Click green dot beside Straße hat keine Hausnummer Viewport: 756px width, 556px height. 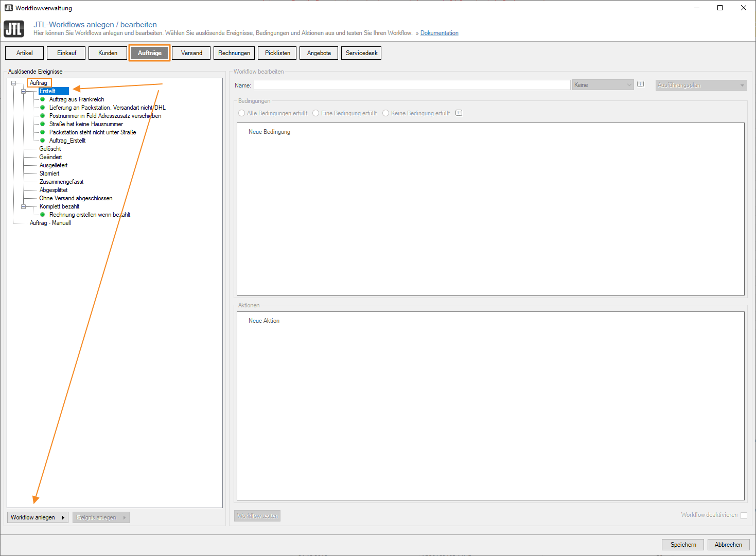click(x=43, y=124)
